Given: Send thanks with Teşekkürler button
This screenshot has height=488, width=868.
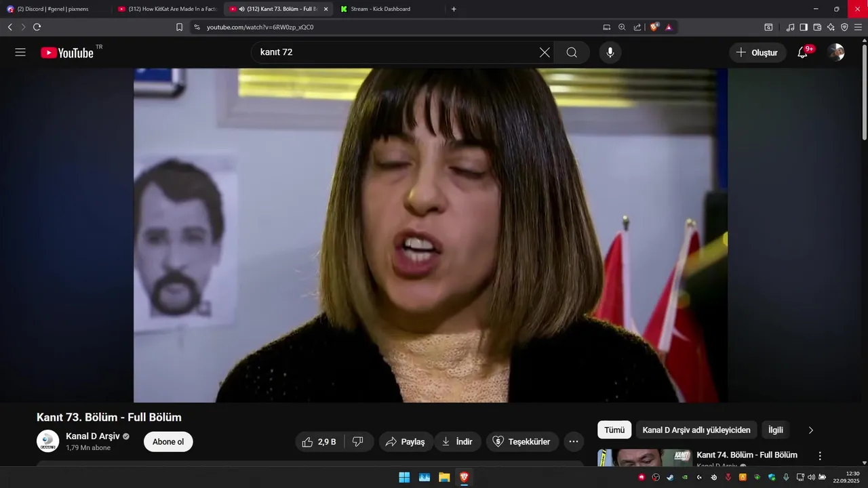Looking at the screenshot, I should click(x=522, y=442).
